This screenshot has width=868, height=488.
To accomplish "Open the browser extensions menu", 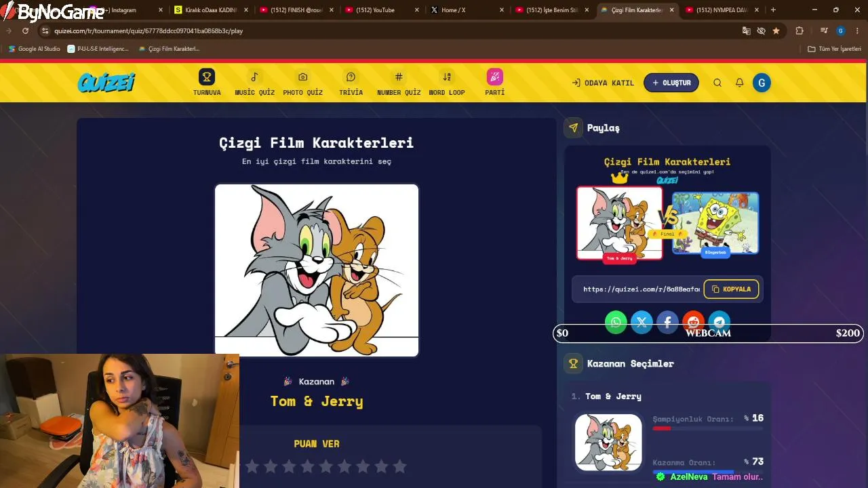I will click(800, 30).
